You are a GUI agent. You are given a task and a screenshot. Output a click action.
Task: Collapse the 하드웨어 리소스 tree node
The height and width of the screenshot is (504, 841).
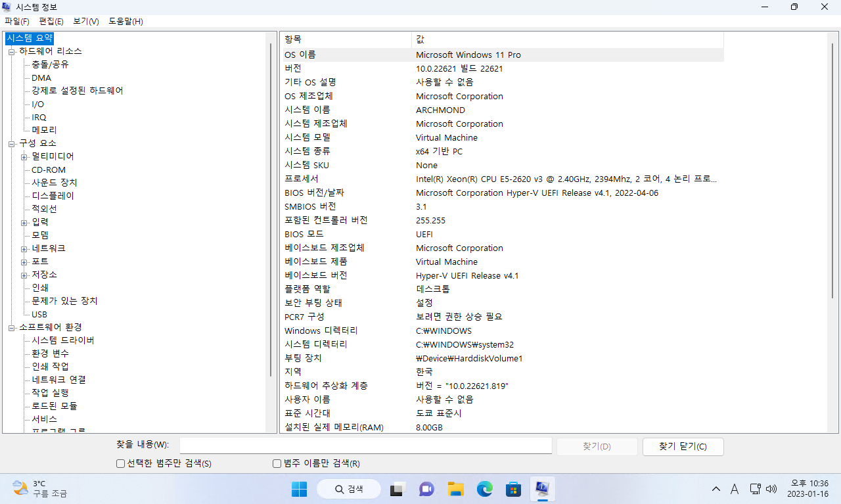click(11, 51)
